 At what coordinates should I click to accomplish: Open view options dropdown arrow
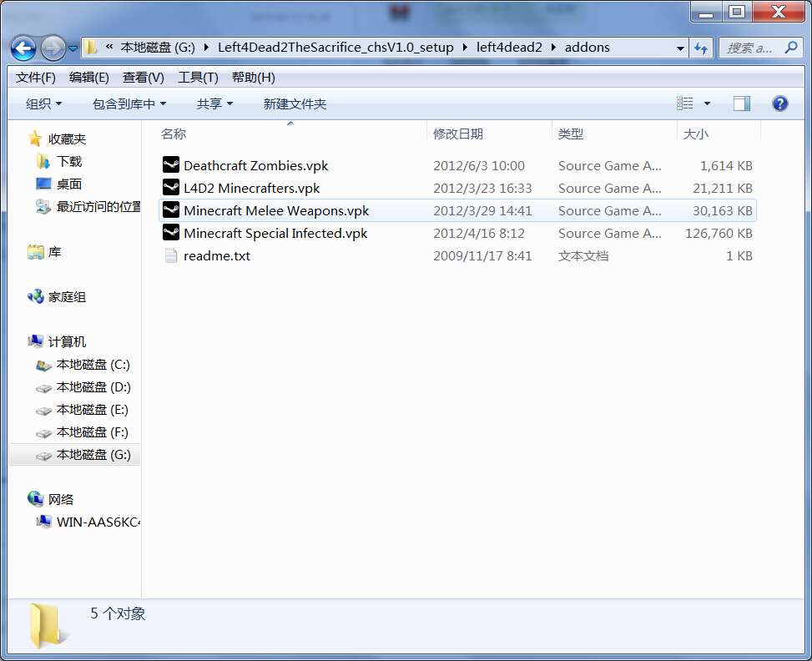point(707,103)
